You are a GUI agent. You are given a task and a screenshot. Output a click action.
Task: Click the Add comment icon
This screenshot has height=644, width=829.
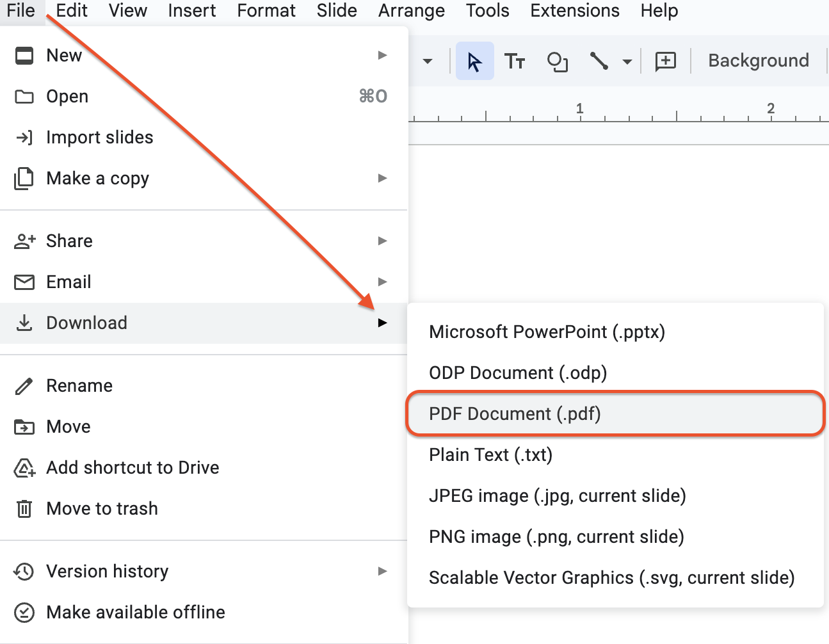(x=666, y=61)
